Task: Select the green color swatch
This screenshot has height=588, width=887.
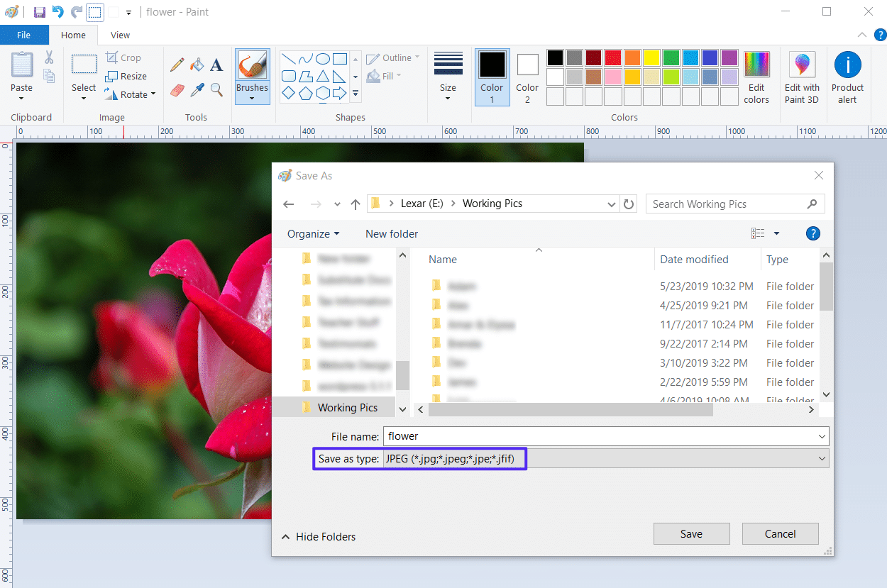Action: click(673, 57)
